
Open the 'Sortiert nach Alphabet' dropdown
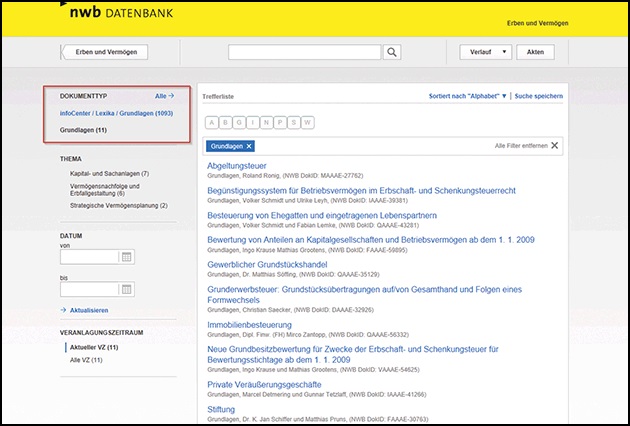click(467, 96)
